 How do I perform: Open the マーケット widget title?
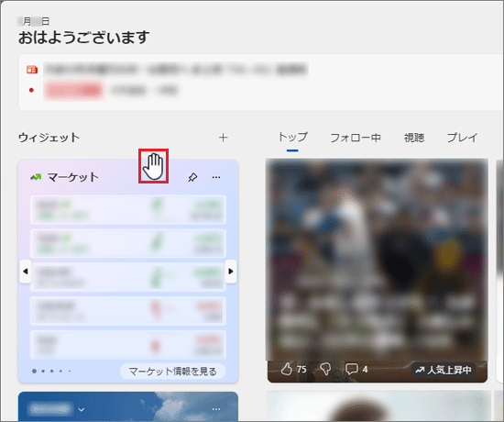73,177
